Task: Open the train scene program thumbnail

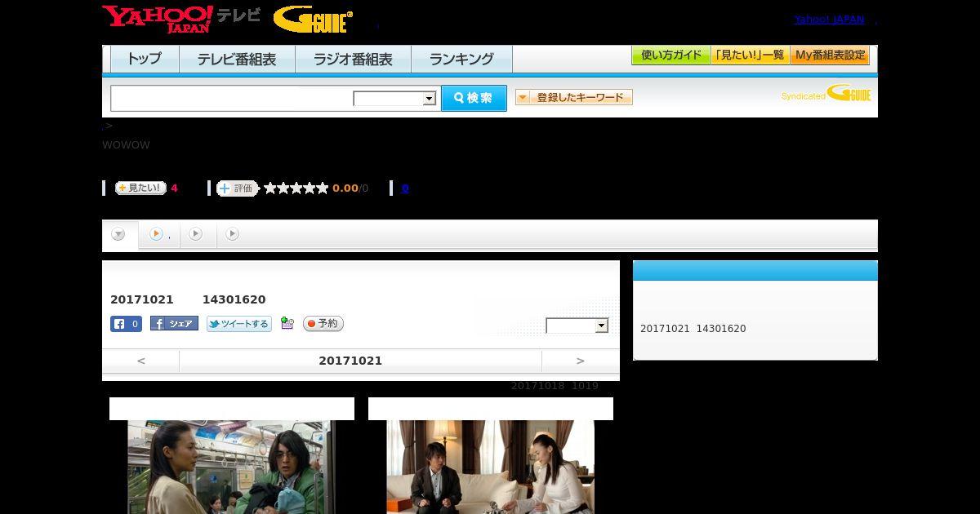Action: coord(232,467)
